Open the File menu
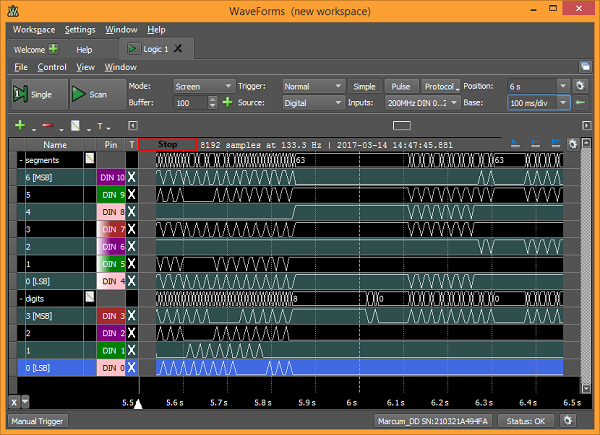600x435 pixels. 21,67
